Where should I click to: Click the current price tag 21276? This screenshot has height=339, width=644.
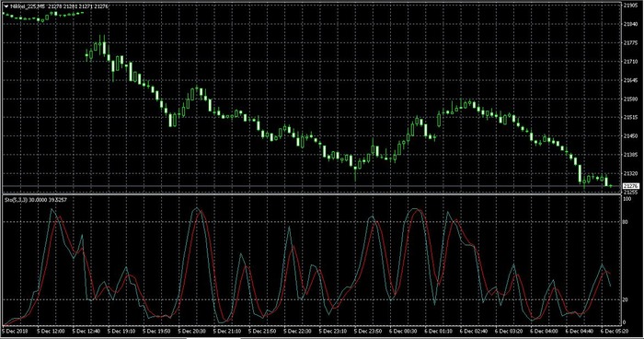coord(631,186)
